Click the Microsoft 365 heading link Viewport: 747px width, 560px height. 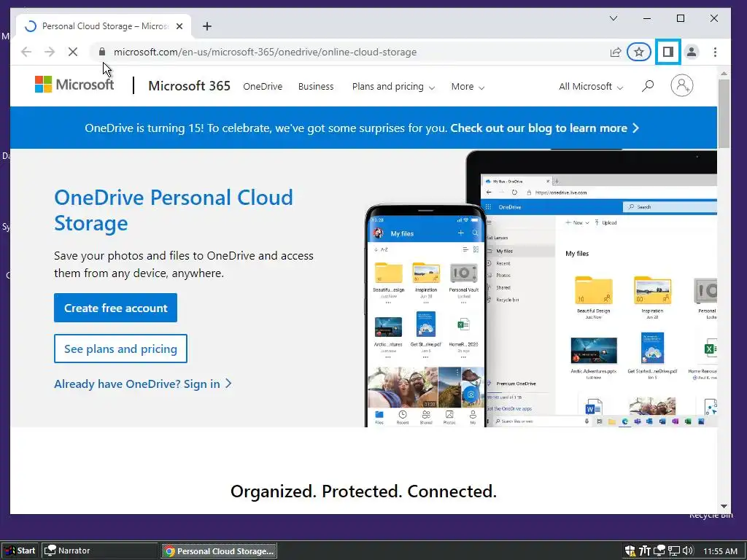tap(189, 86)
